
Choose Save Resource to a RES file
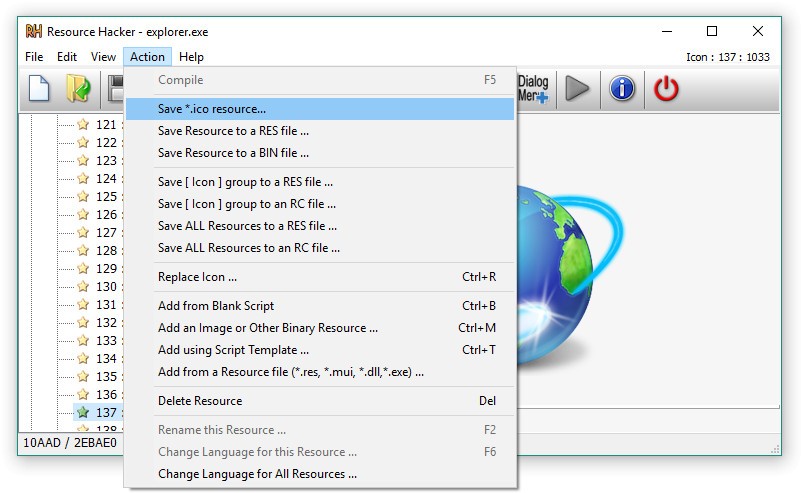(x=320, y=131)
